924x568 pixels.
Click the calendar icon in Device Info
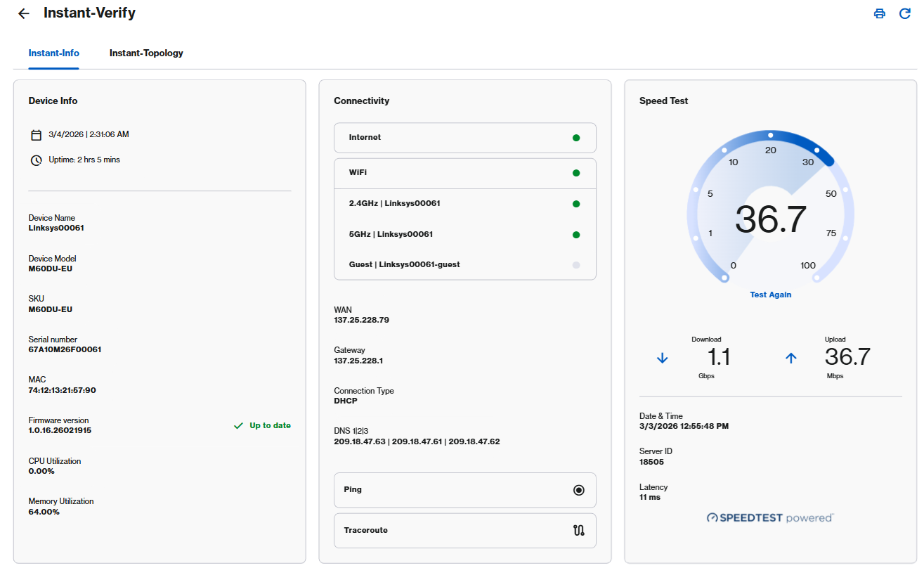click(36, 134)
